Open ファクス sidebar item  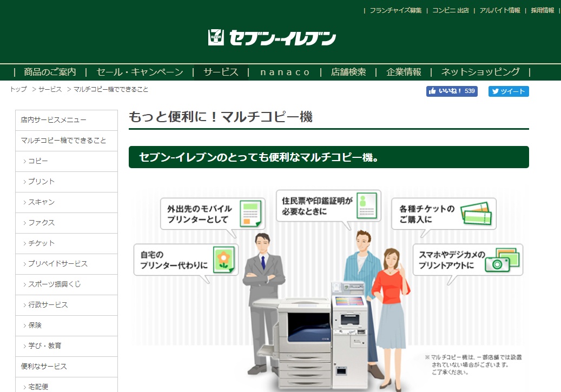coord(67,223)
